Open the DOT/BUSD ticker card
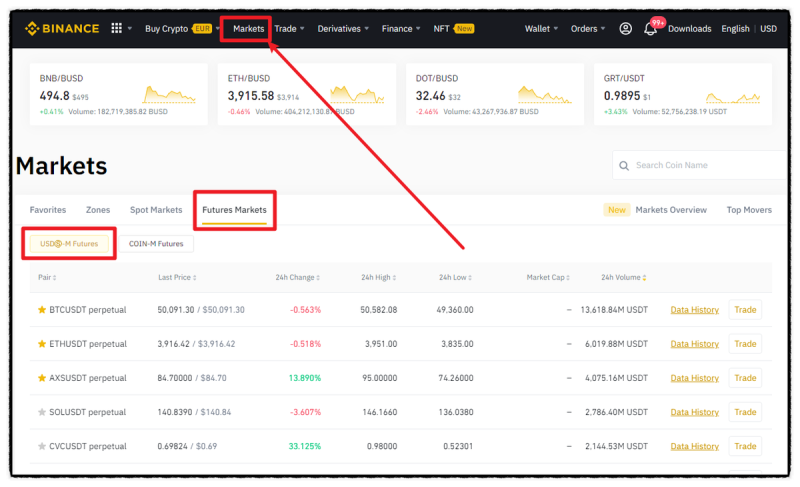 click(x=495, y=94)
